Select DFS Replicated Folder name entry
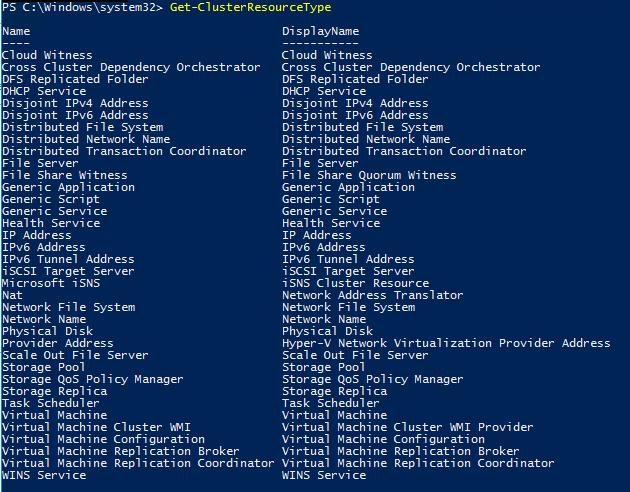 75,79
